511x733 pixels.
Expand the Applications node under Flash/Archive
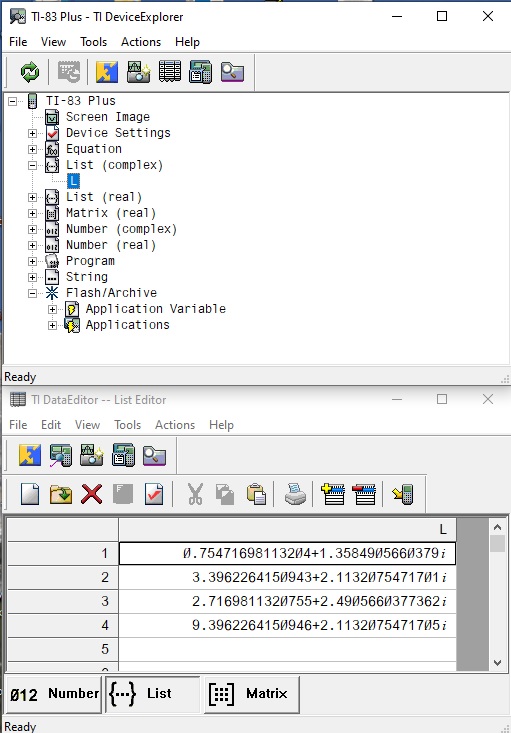tap(52, 325)
